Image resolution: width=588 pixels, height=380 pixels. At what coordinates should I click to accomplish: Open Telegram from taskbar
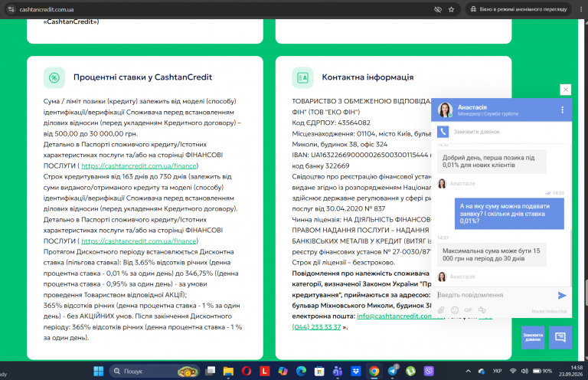(x=392, y=372)
